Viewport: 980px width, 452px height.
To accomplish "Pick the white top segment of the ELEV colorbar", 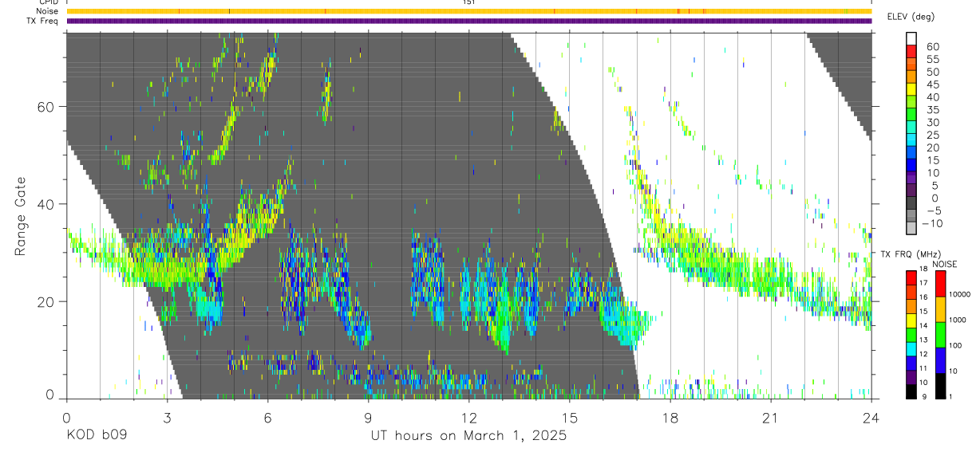I will [911, 38].
